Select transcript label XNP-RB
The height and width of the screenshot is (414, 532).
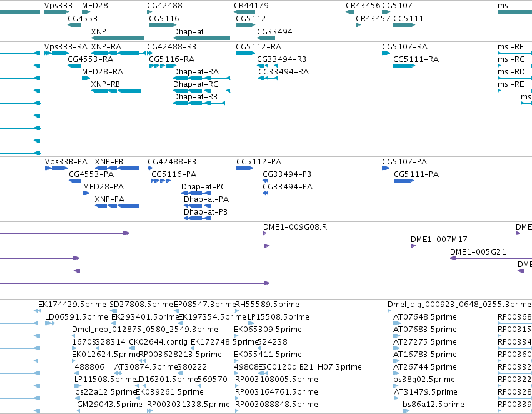(x=106, y=84)
